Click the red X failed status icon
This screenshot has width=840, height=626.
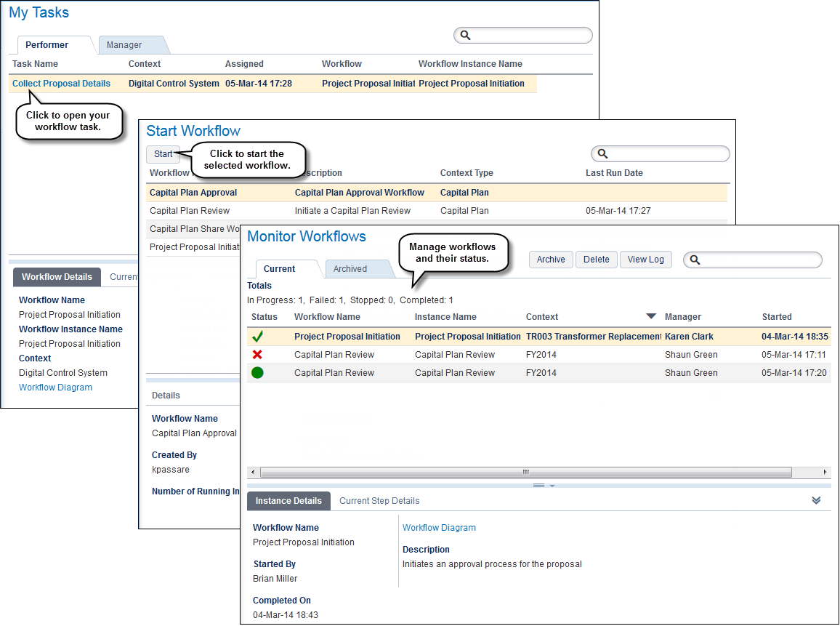pos(257,354)
